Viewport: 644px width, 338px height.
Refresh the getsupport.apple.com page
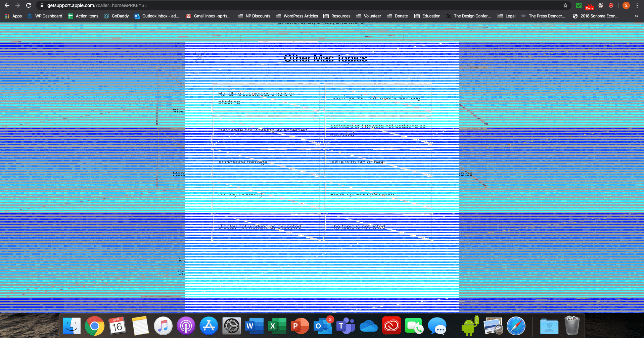(29, 5)
